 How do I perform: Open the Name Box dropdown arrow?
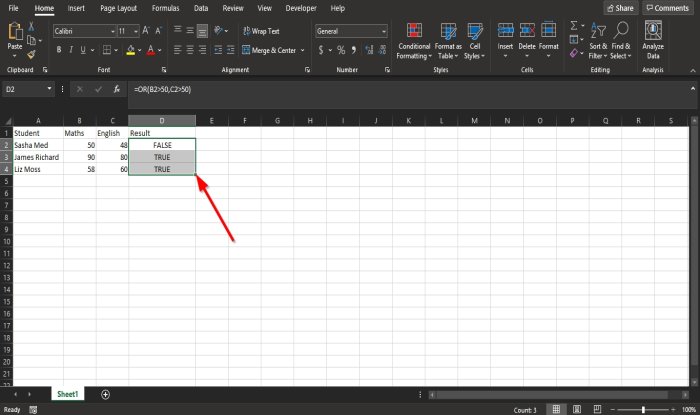click(49, 89)
